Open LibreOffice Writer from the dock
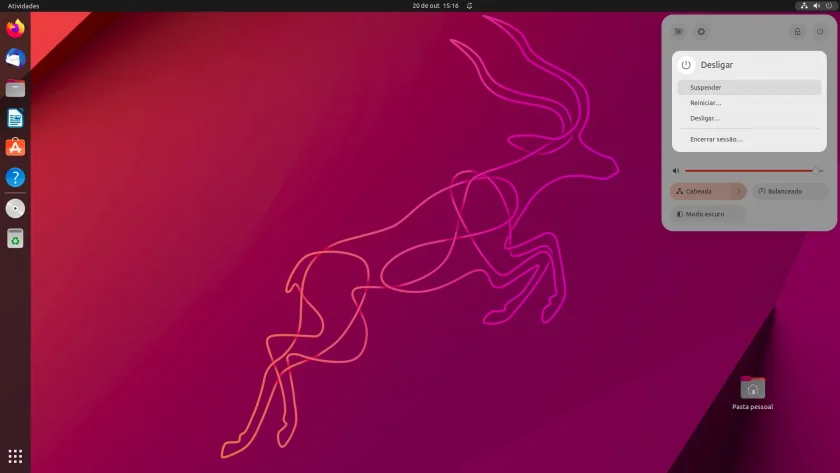The width and height of the screenshot is (840, 473). [15, 118]
